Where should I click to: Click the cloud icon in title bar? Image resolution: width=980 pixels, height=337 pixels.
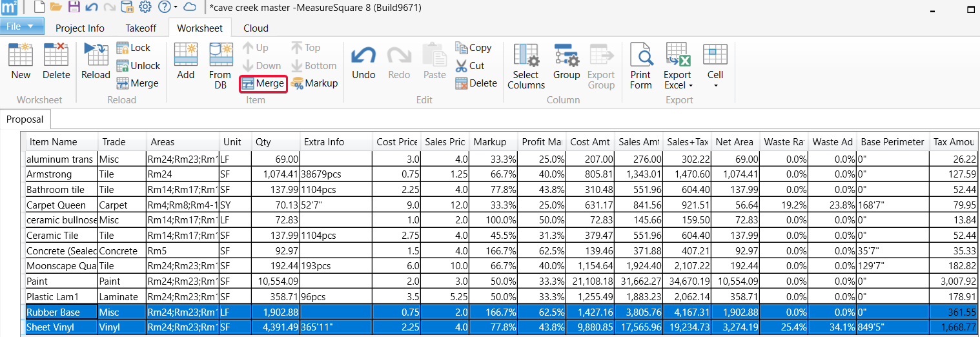click(190, 7)
